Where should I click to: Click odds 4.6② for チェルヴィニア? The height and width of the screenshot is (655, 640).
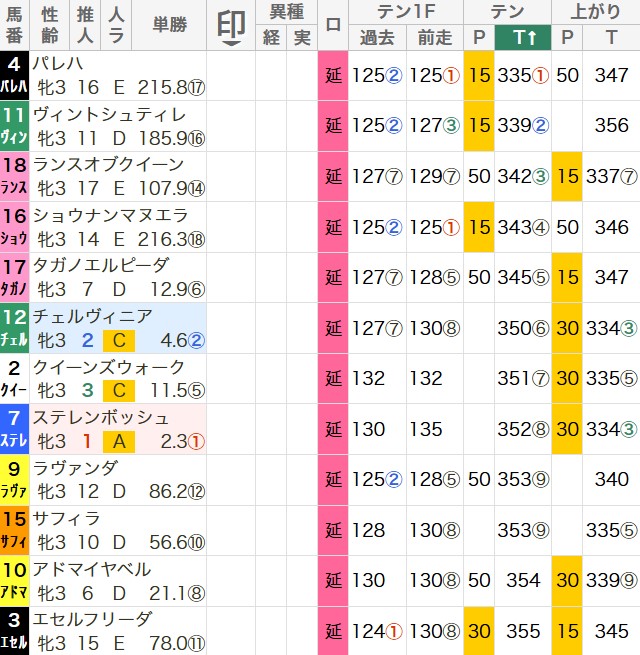[183, 341]
